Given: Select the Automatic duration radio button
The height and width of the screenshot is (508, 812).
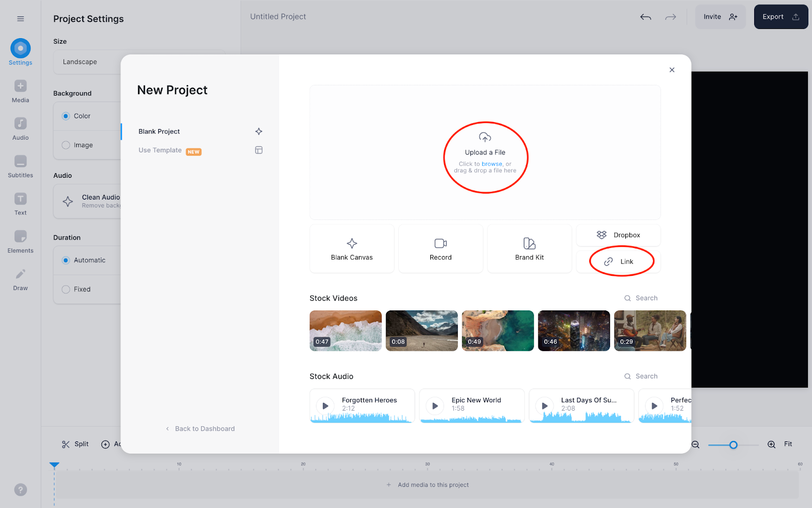Looking at the screenshot, I should pyautogui.click(x=66, y=261).
